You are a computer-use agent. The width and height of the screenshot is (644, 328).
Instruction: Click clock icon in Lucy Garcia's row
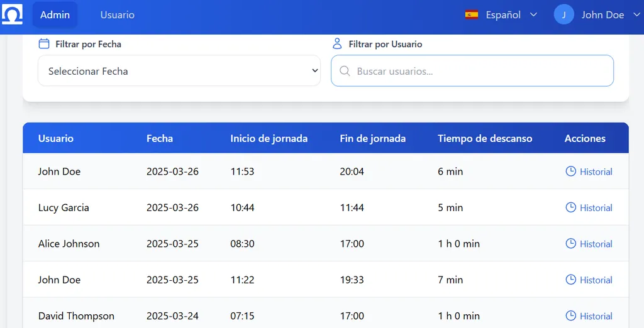coord(570,207)
